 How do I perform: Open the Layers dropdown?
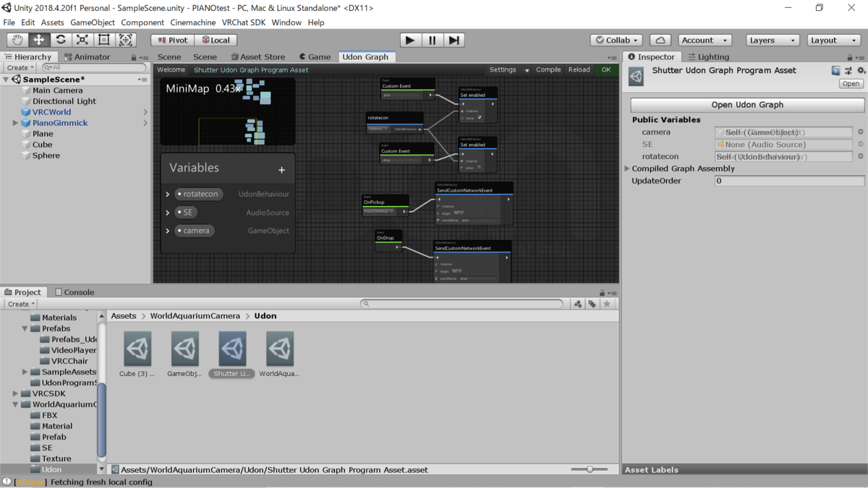pos(773,40)
